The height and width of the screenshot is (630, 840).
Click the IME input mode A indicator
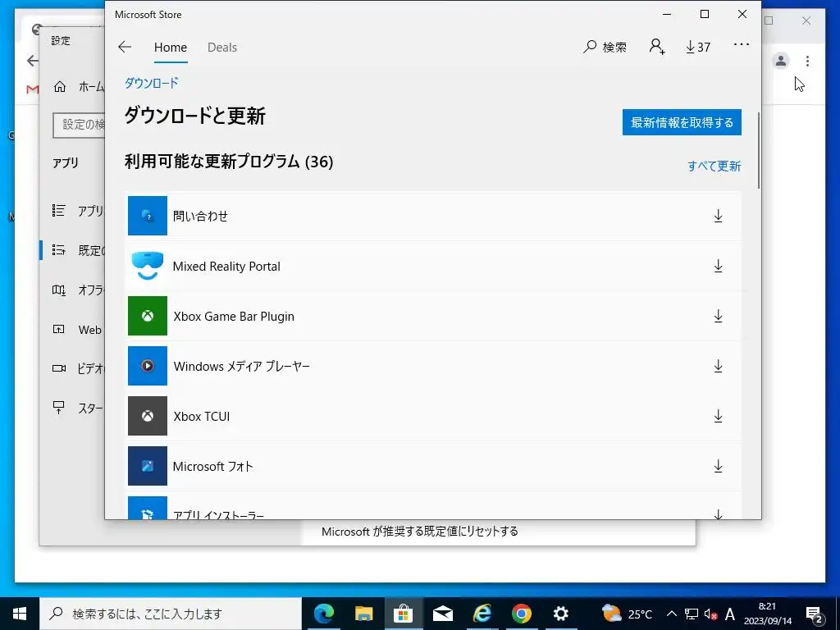[x=729, y=614]
